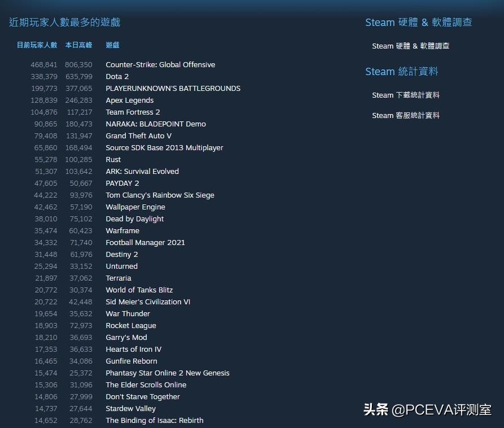This screenshot has width=504, height=428.
Task: Open the PAYDAY 2 game page
Action: pos(122,183)
